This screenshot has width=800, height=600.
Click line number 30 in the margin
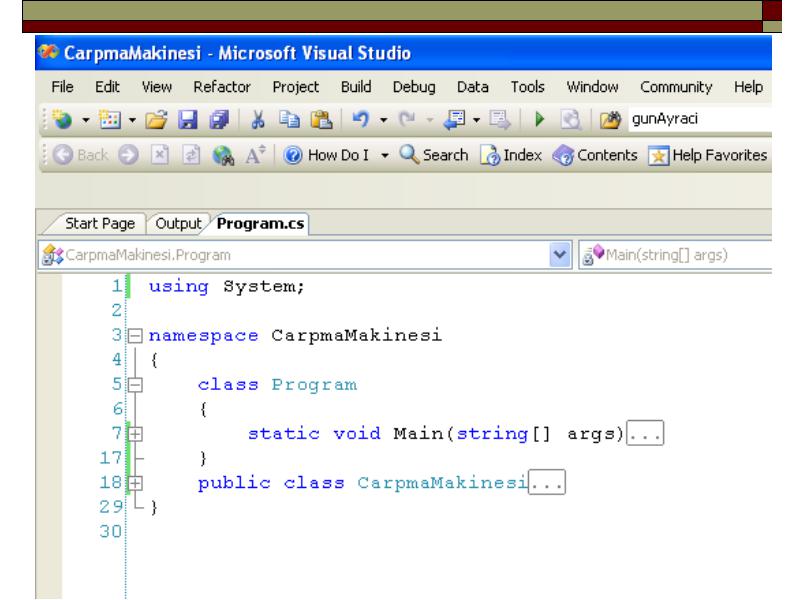111,531
